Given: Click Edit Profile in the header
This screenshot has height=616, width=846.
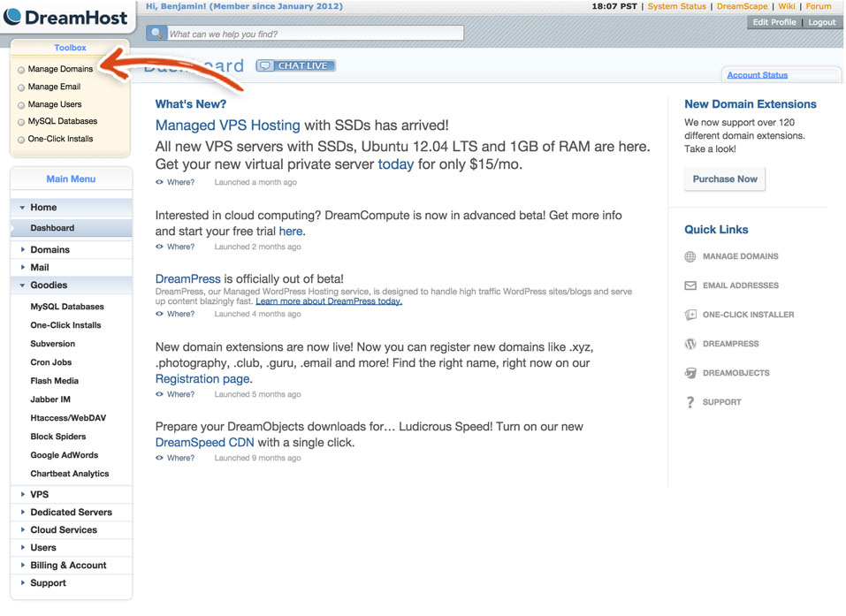Looking at the screenshot, I should (x=774, y=22).
